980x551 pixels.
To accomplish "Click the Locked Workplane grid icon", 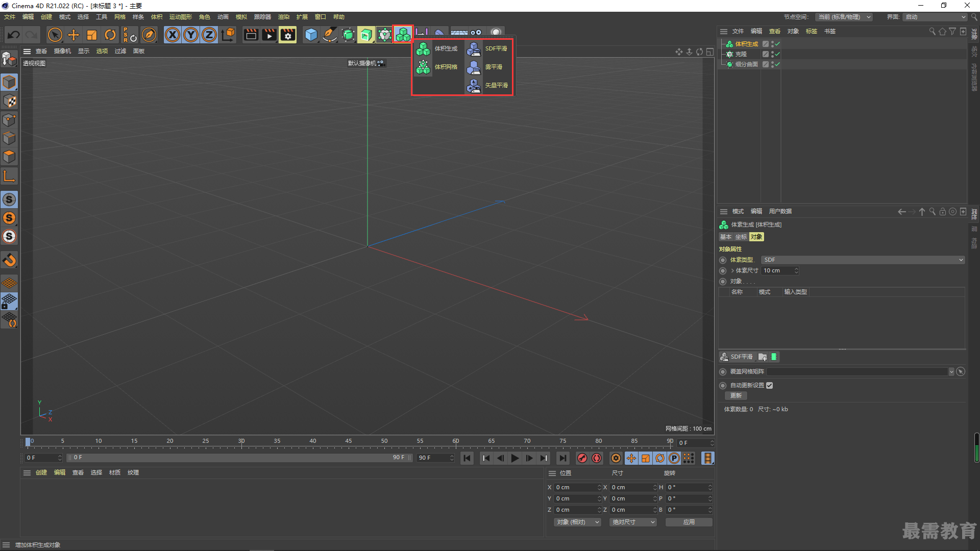I will click(x=9, y=301).
